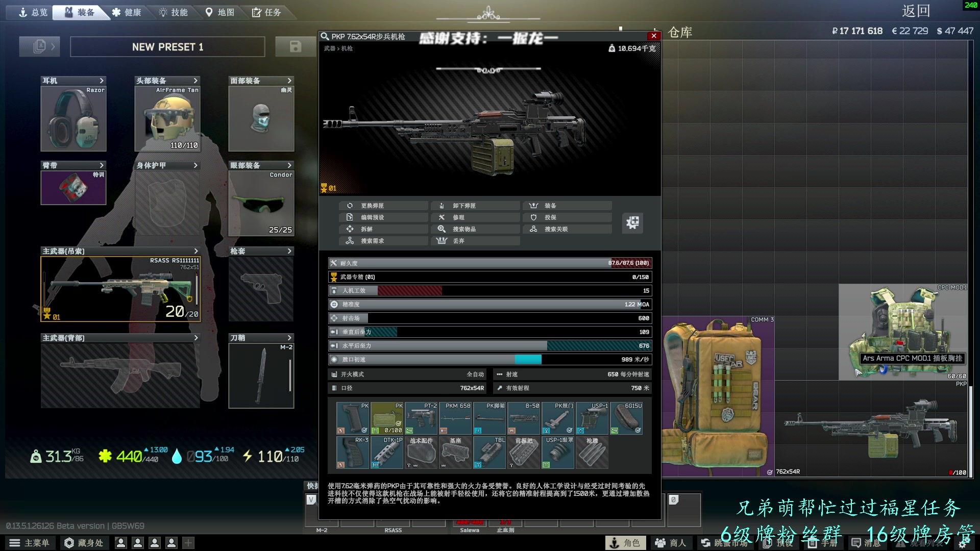
Task: Select the PK脚架 bipod slot
Action: [489, 418]
